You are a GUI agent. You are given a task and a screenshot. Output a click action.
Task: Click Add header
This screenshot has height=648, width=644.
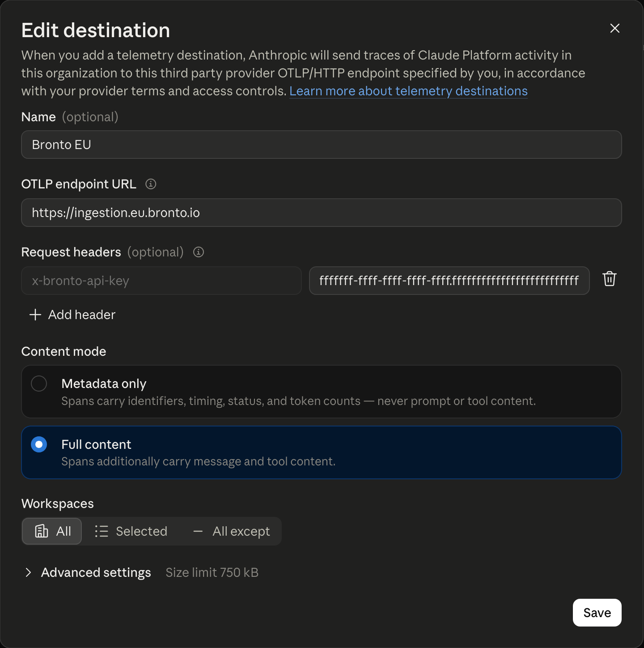72,315
